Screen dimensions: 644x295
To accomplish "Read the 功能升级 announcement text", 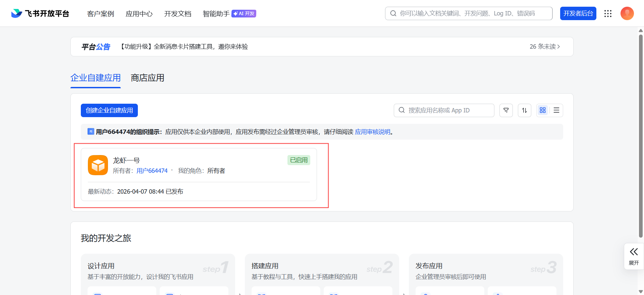I will [x=184, y=47].
